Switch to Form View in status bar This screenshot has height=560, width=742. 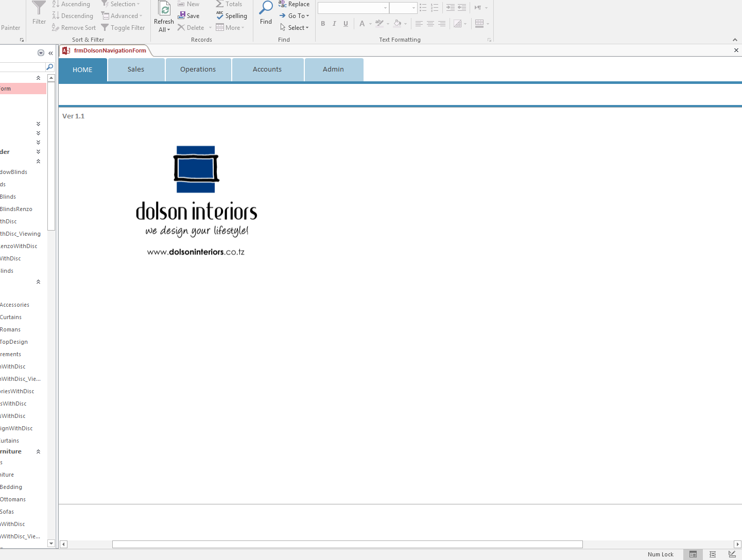(x=693, y=554)
